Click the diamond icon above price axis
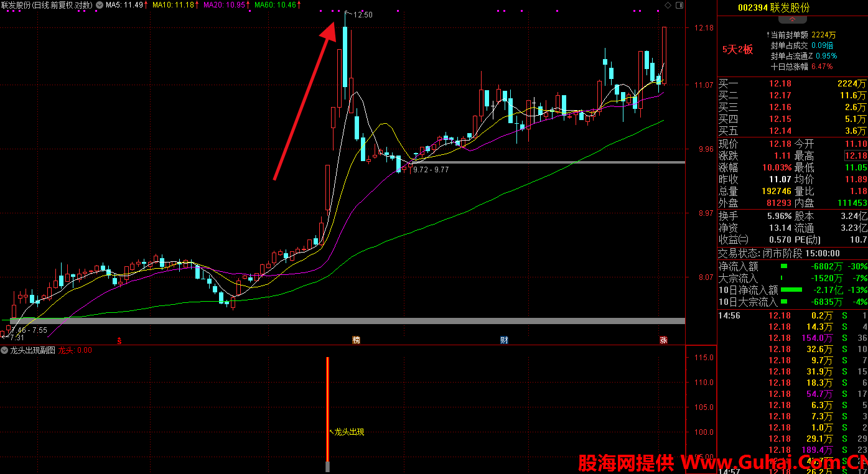Screen dimensions: 868x474 click(x=668, y=5)
